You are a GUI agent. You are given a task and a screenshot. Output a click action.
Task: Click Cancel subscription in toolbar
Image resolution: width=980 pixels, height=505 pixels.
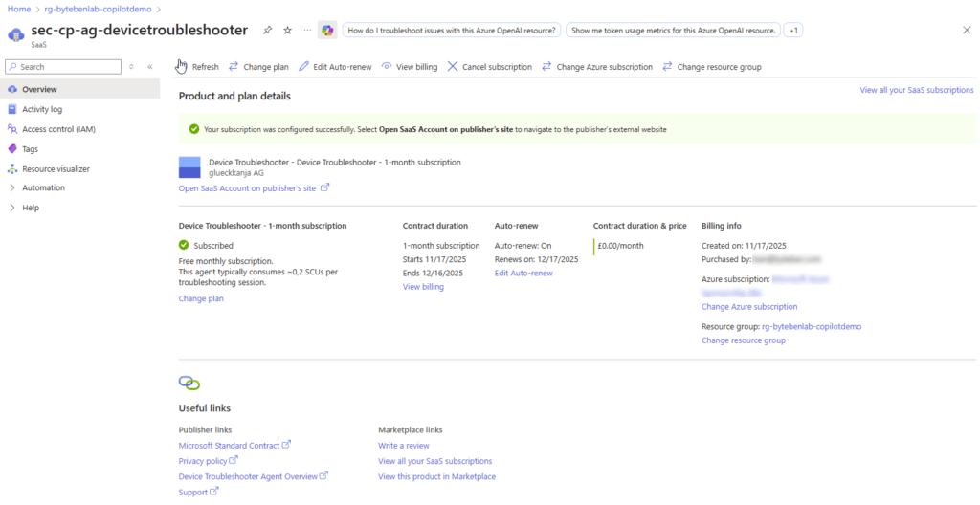point(490,67)
